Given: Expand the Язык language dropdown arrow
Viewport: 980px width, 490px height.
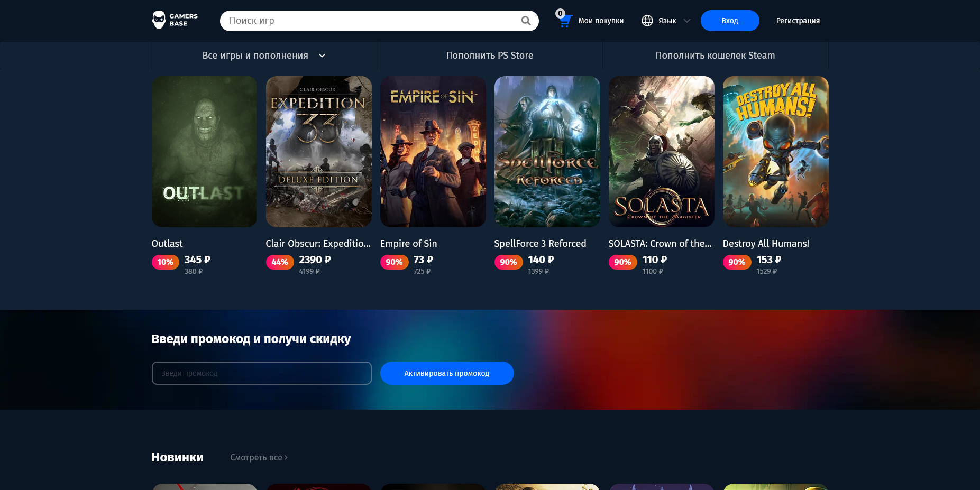Looking at the screenshot, I should tap(687, 21).
